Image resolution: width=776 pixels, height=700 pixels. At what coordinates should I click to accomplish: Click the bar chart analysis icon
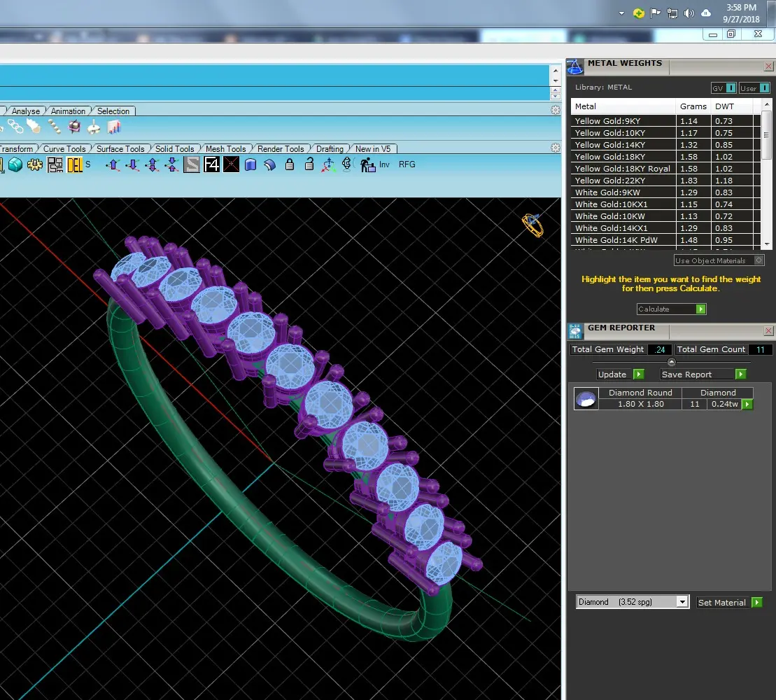[x=114, y=127]
